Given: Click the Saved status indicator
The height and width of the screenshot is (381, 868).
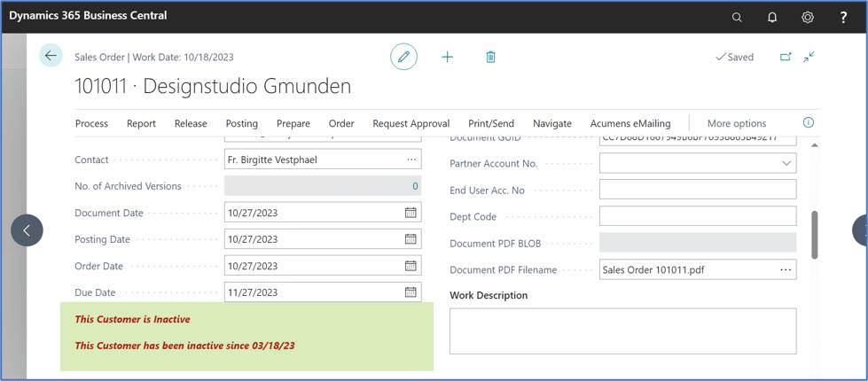Looking at the screenshot, I should point(735,57).
